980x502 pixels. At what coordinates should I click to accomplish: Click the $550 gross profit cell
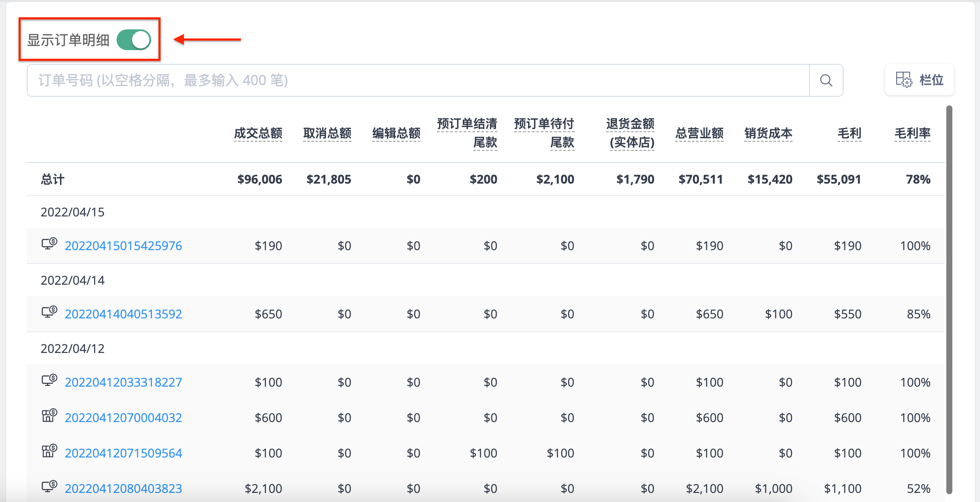coord(847,314)
